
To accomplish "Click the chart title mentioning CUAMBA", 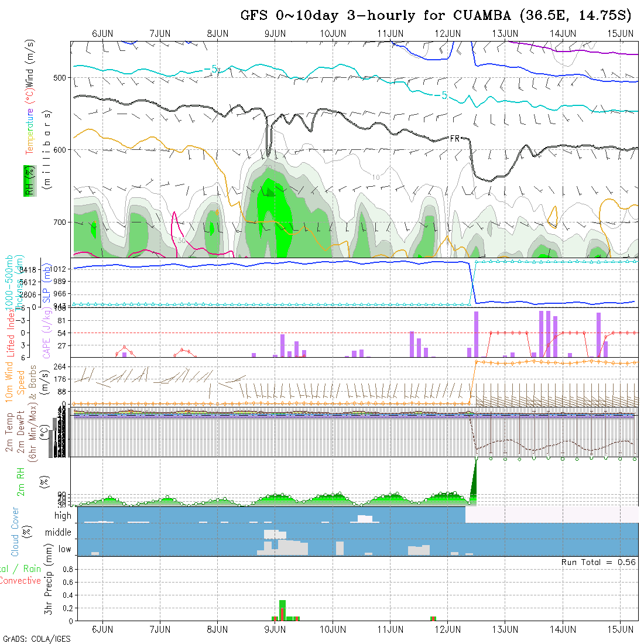I will [436, 16].
